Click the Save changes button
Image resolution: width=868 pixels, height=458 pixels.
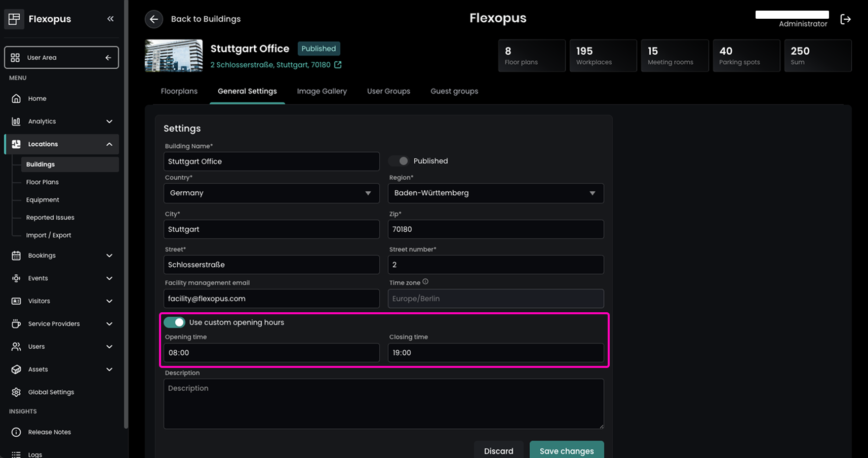point(566,450)
